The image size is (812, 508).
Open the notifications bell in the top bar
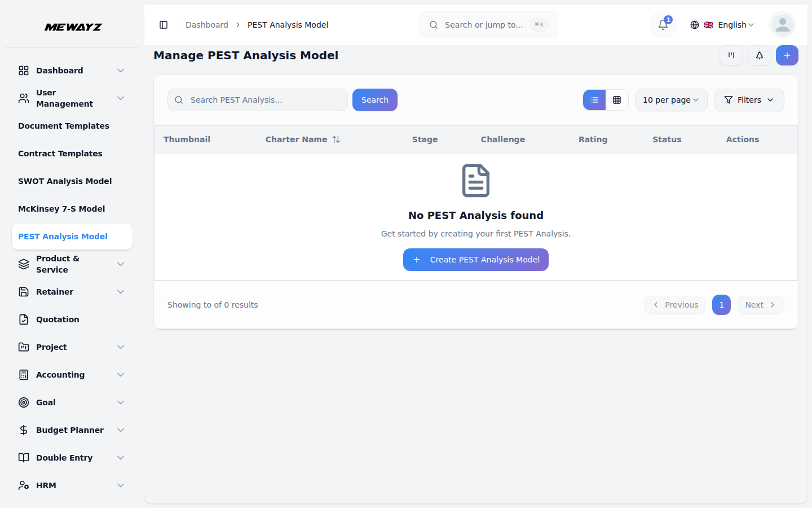[662, 25]
